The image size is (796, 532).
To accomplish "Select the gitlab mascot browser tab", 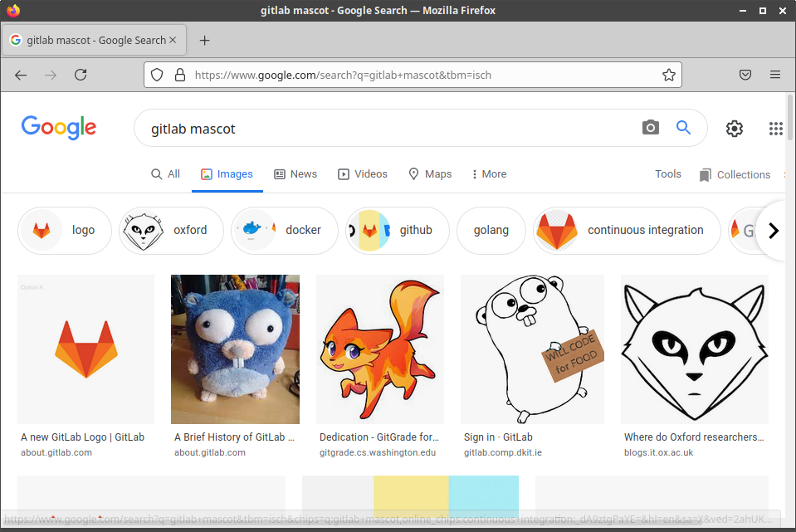I will [95, 40].
